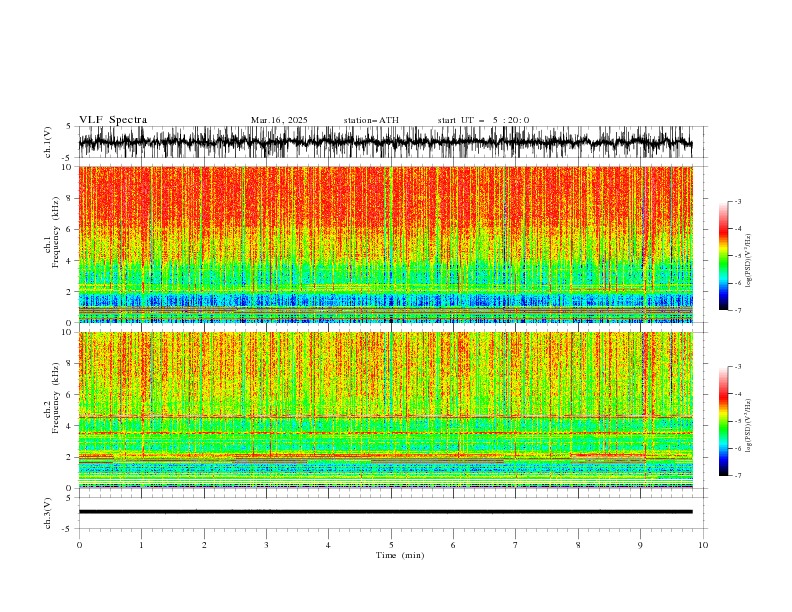Click the lower PSD color bar
This screenshot has width=792, height=612.
coord(723,421)
